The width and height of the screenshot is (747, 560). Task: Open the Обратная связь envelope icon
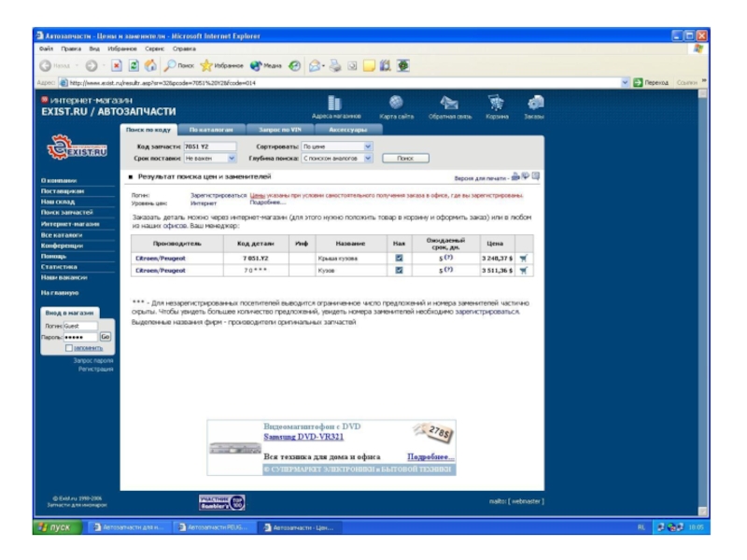449,103
